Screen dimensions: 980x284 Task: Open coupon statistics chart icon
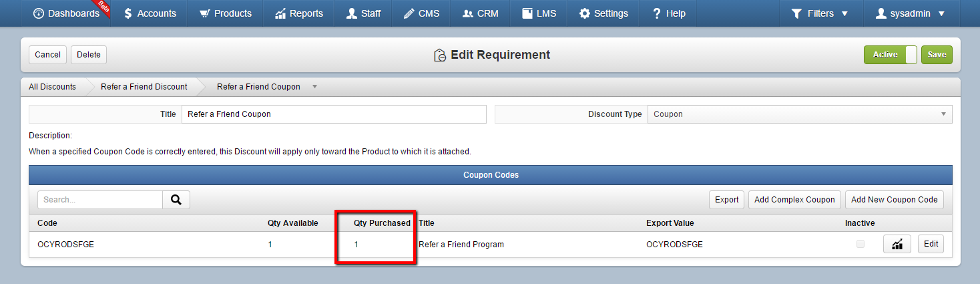pyautogui.click(x=897, y=244)
